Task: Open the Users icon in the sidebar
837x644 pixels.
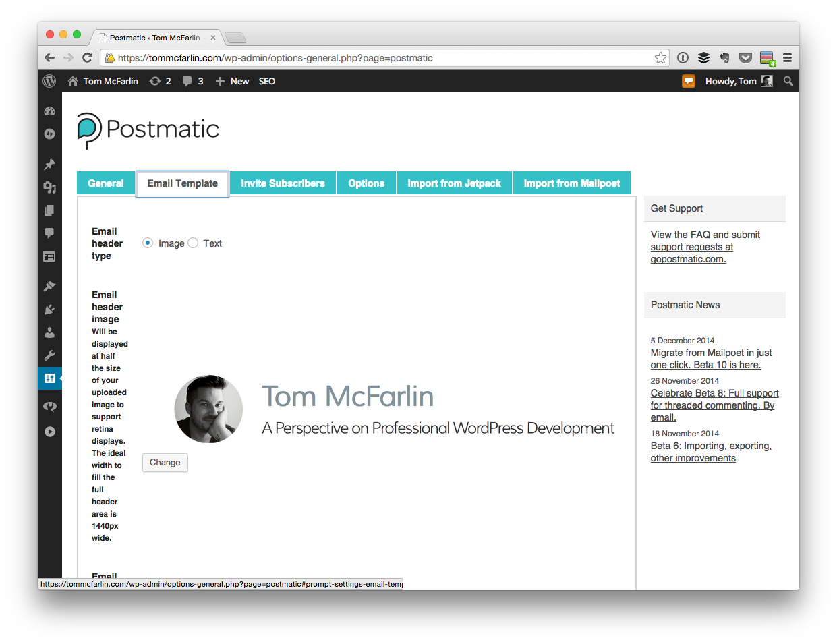Action: pos(49,332)
